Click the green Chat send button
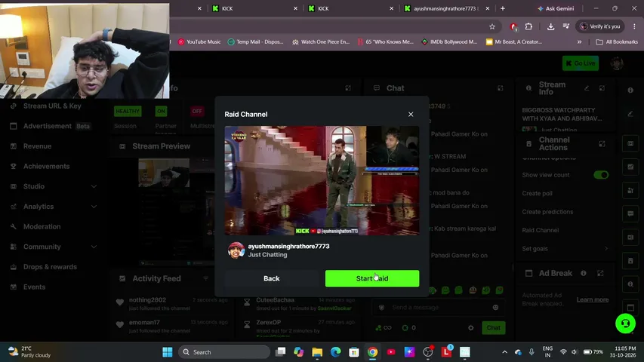 494,327
